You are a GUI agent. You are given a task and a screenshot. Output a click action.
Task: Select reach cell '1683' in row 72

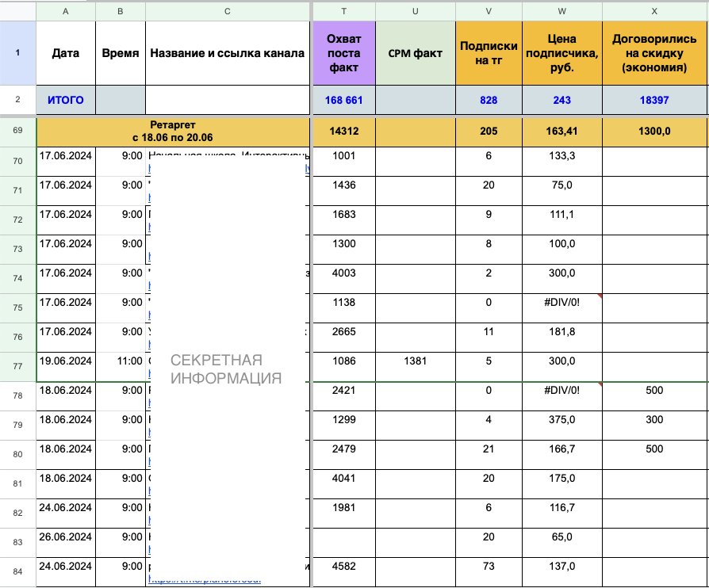344,220
